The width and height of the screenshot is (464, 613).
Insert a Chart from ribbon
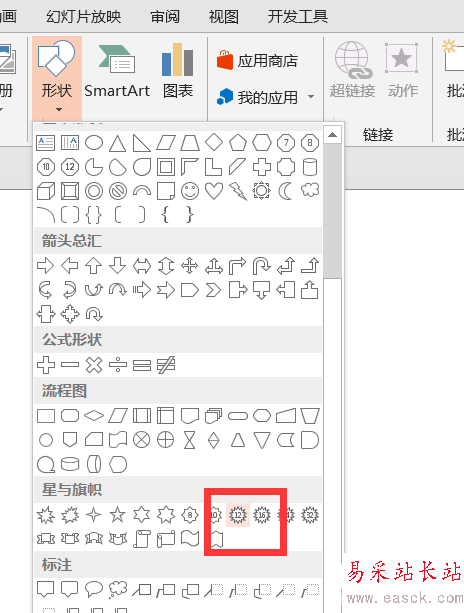point(178,72)
